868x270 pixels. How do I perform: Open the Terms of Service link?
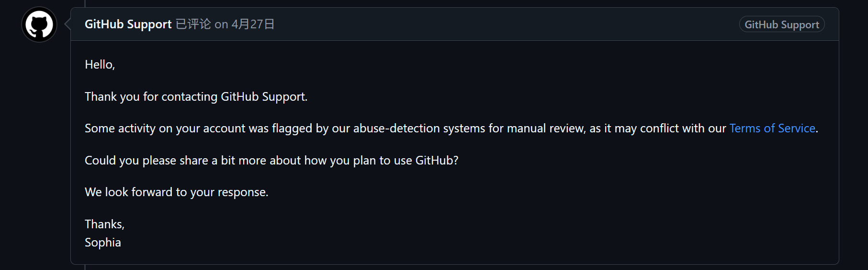click(772, 129)
